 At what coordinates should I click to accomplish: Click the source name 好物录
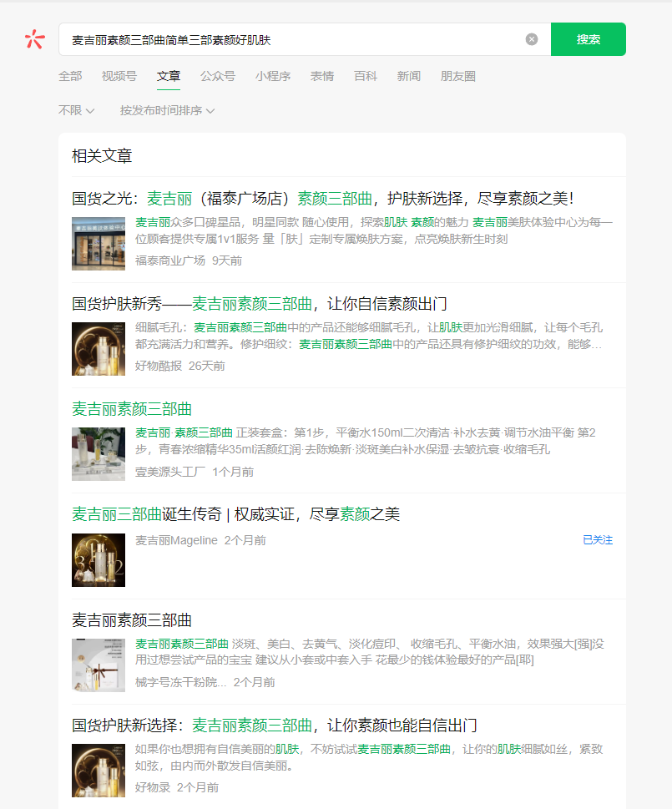(x=153, y=787)
